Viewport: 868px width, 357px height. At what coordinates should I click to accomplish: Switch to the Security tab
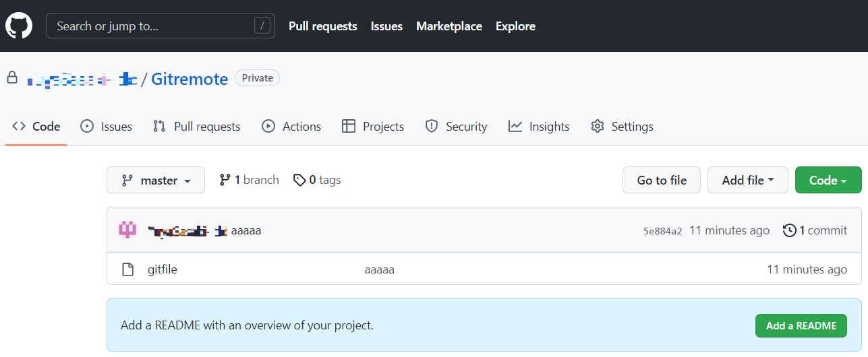pyautogui.click(x=456, y=126)
